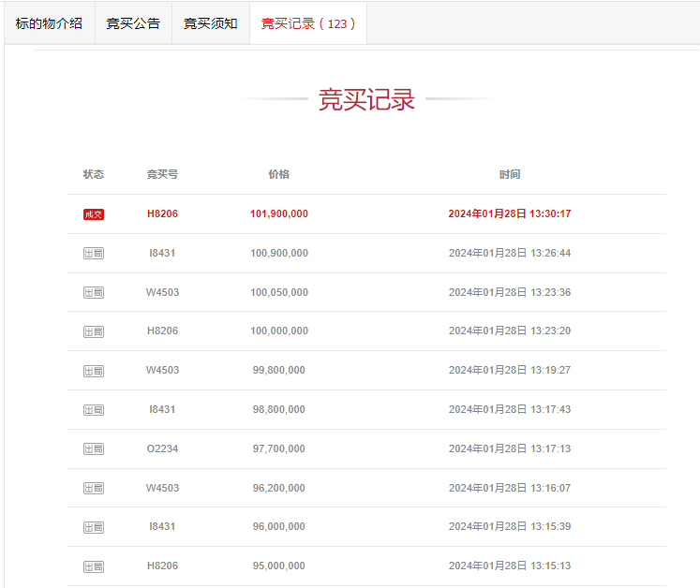Image resolution: width=700 pixels, height=588 pixels.
Task: Click the 出局 badge for the 96,200,000 bid
Action: tap(94, 488)
